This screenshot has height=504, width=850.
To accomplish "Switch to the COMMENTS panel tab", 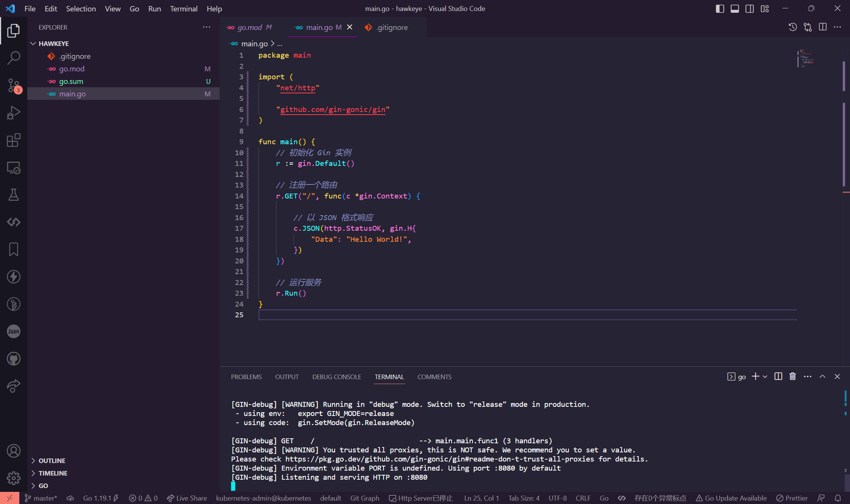I will 434,377.
